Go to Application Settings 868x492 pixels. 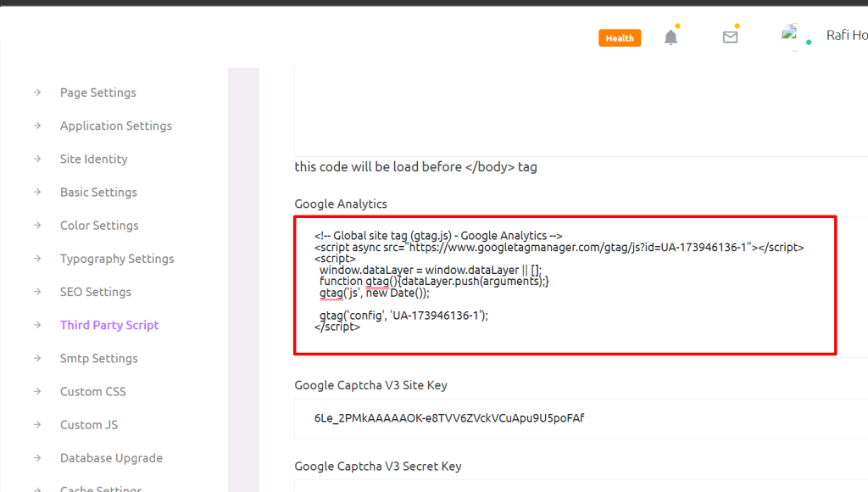coord(115,126)
